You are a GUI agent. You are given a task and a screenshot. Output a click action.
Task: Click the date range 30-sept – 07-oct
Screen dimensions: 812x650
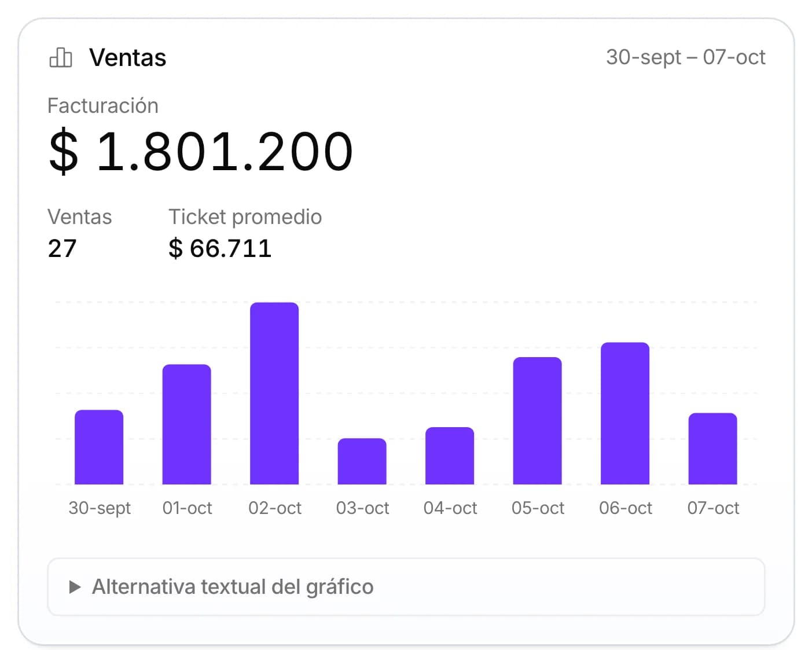click(x=685, y=57)
